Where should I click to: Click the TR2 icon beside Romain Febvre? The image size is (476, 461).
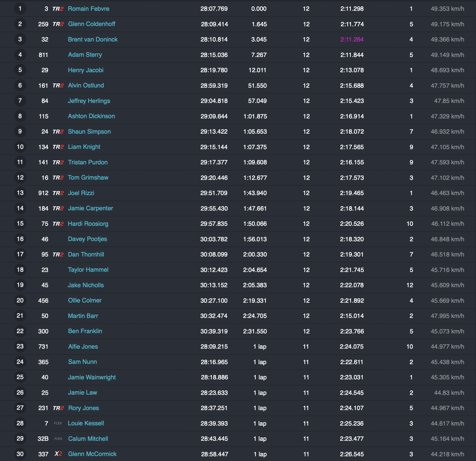coord(58,9)
